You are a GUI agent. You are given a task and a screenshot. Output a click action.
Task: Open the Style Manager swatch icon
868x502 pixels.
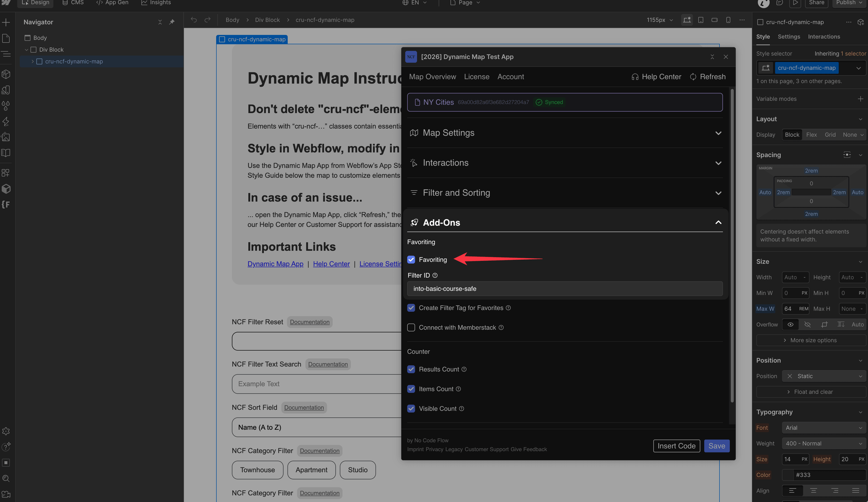(x=6, y=90)
